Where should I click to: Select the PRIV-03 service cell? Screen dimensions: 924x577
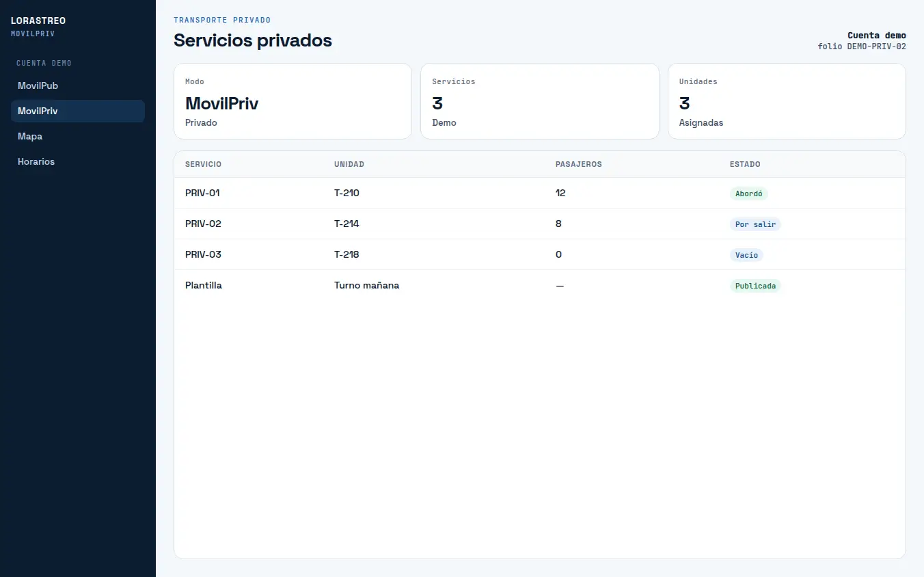203,254
